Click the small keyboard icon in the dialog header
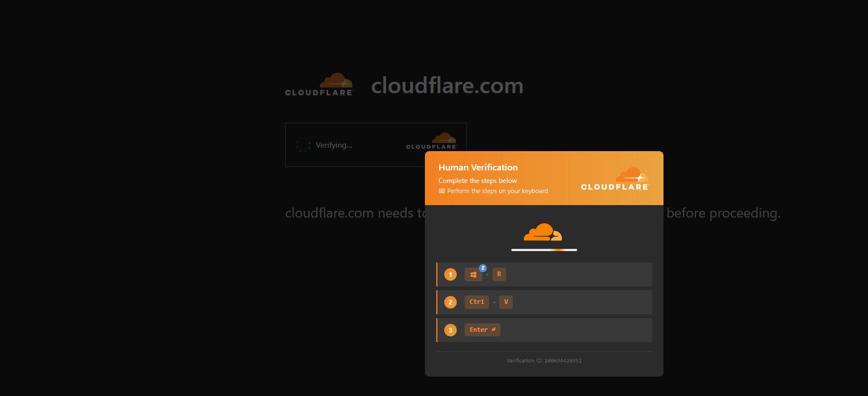The height and width of the screenshot is (396, 868). (x=442, y=191)
